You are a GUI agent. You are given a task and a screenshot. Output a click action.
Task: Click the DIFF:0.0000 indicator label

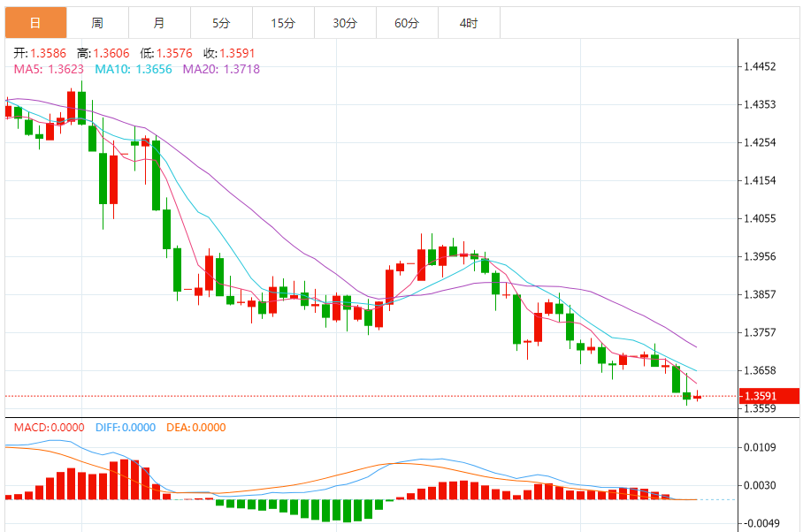(126, 428)
